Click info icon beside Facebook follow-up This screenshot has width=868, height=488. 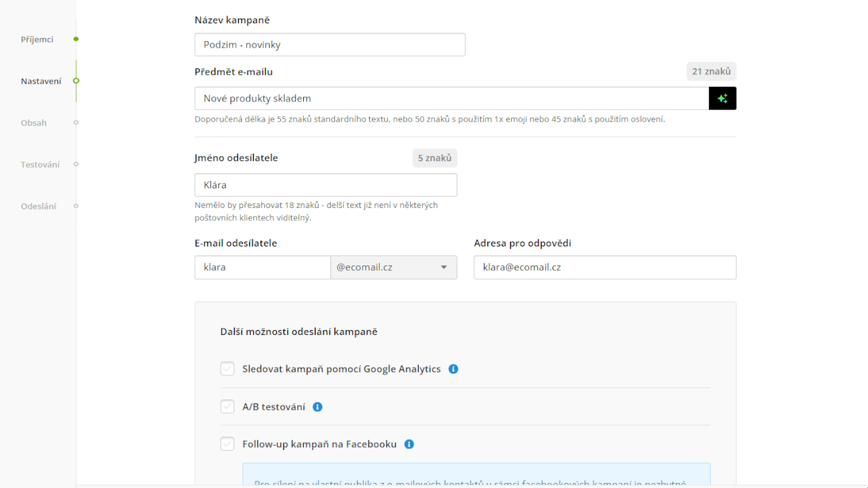[409, 444]
